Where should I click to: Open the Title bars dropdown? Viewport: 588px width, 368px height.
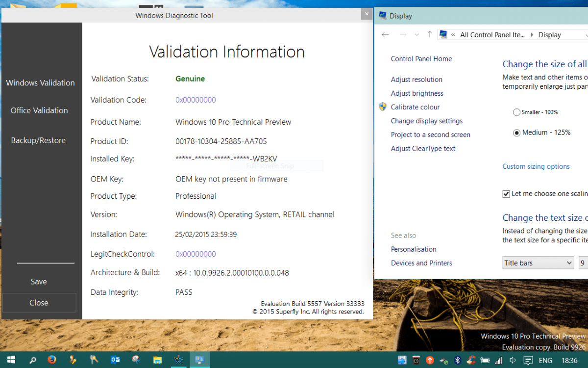point(538,263)
